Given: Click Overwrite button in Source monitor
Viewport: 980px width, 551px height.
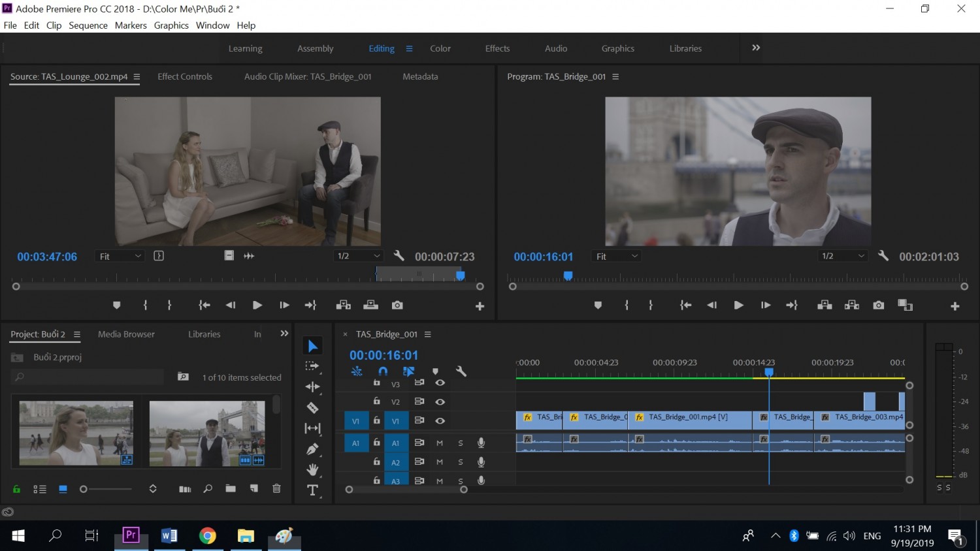Looking at the screenshot, I should click(x=370, y=305).
